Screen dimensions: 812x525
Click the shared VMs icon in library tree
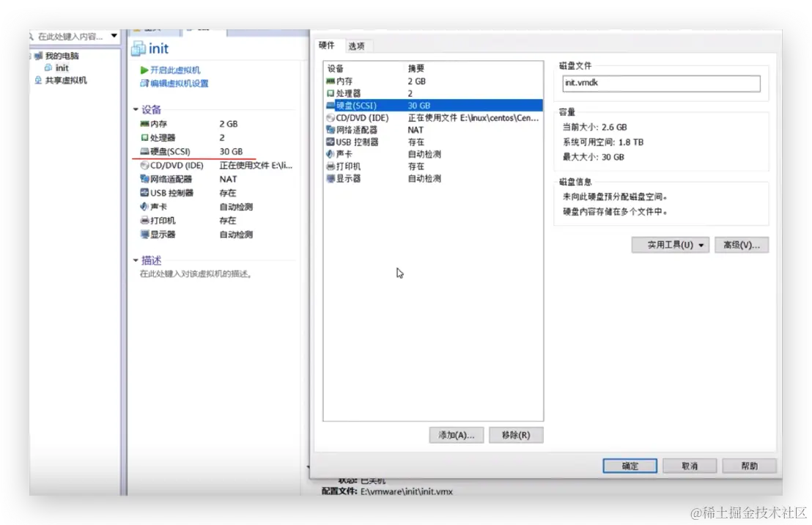(38, 81)
